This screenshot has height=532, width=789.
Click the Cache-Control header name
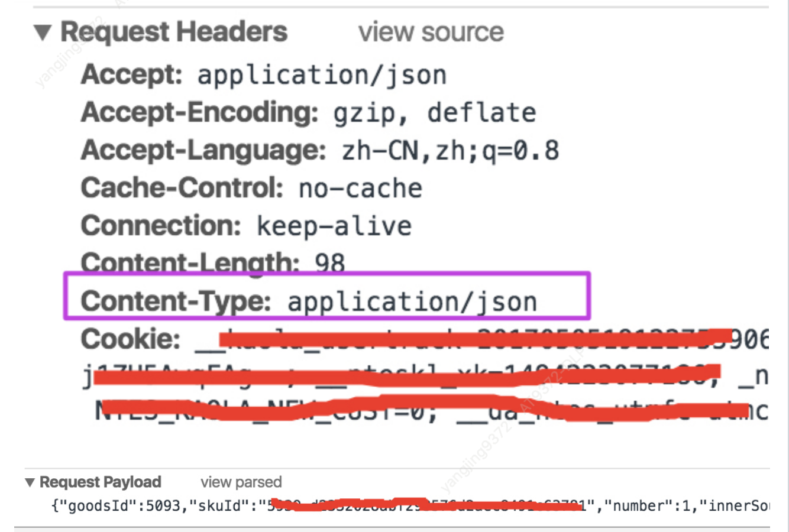[x=182, y=189]
